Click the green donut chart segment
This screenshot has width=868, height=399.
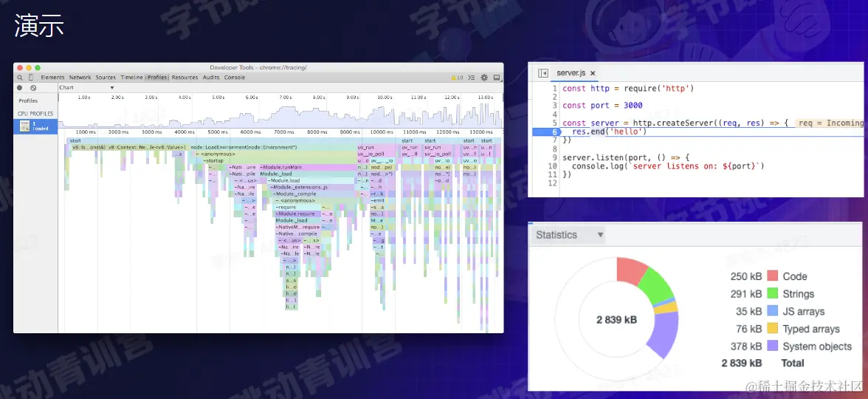657,284
